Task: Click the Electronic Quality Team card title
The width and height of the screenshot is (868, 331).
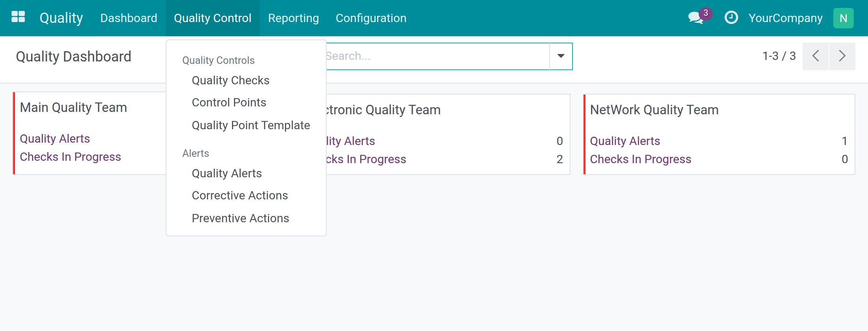Action: click(x=383, y=110)
